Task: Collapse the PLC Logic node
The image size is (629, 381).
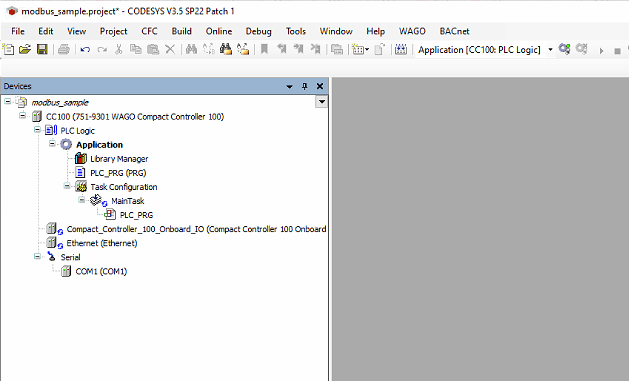Action: tap(37, 130)
